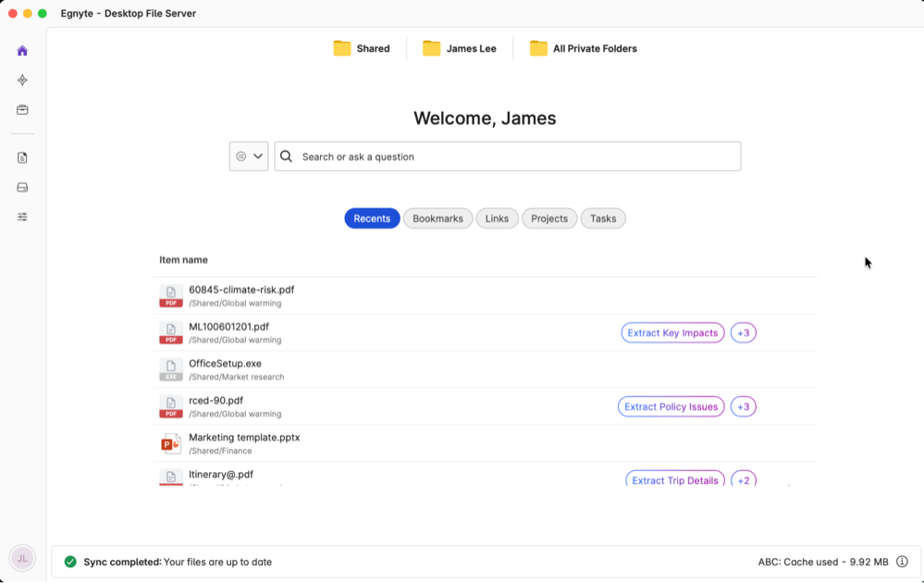Open file Itinerary@.pdf
924x583 pixels.
coord(221,474)
